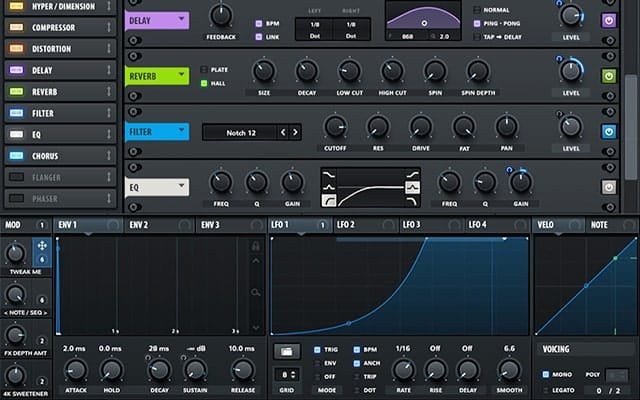Enable LFO Env mode
Image resolution: width=640 pixels, height=400 pixels.
[317, 363]
